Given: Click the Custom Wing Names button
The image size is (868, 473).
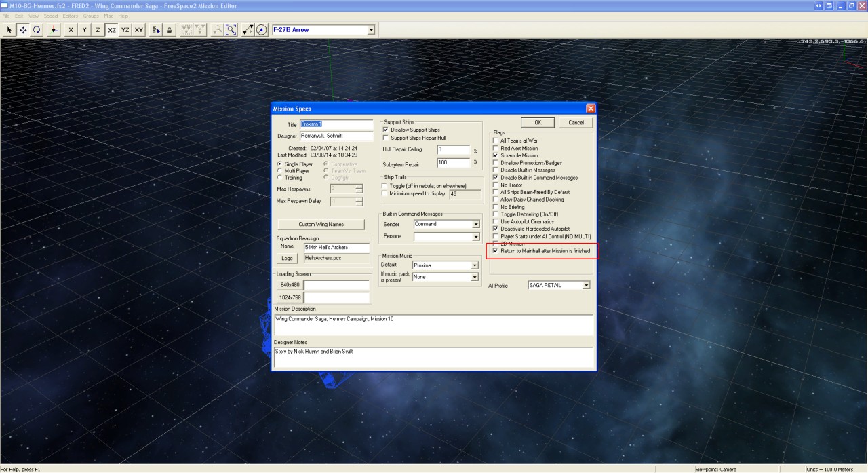Looking at the screenshot, I should tap(321, 225).
